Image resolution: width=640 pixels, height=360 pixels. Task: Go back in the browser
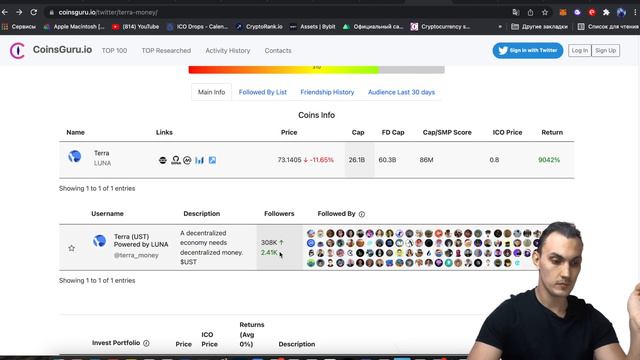pos(5,12)
